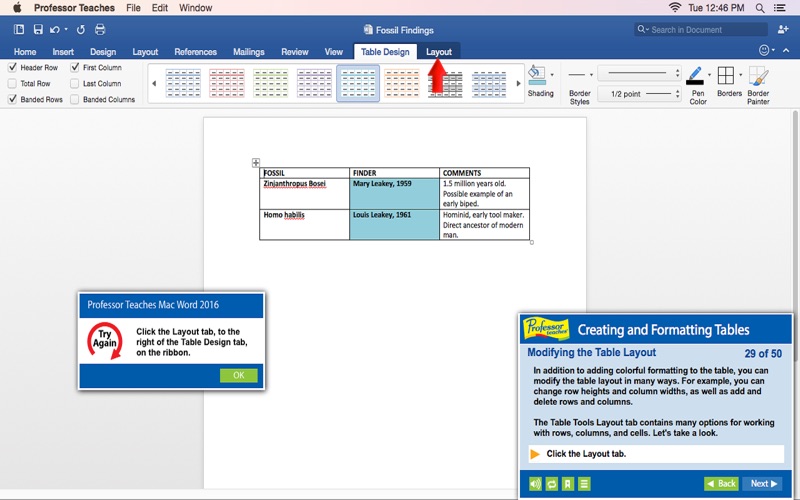Open the Border Styles dropdown arrow
This screenshot has width=800, height=500.
coord(591,75)
